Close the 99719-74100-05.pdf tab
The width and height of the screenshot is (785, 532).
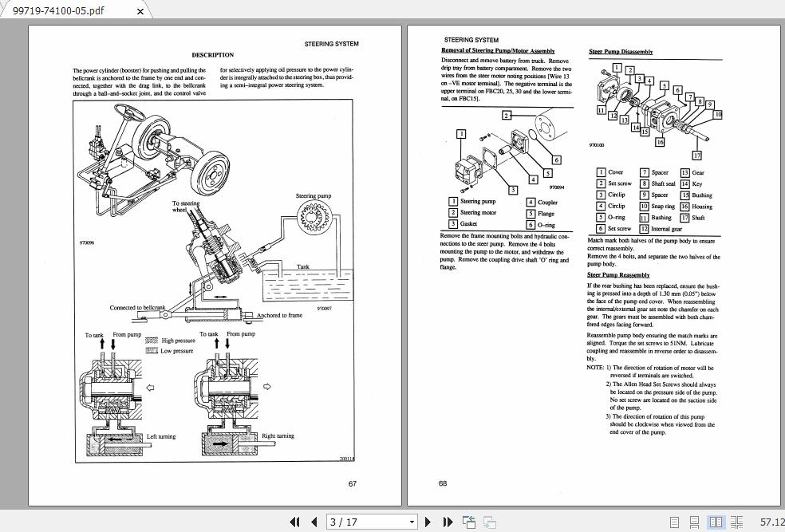pyautogui.click(x=142, y=11)
